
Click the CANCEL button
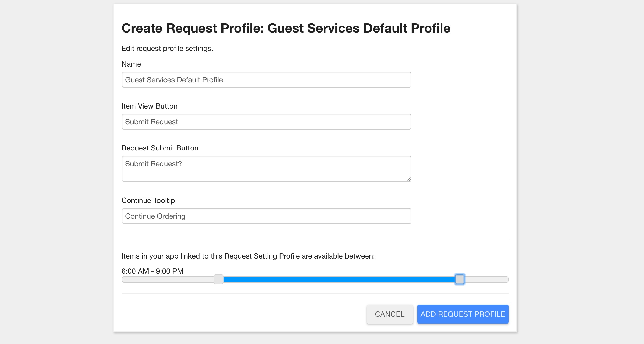point(390,314)
